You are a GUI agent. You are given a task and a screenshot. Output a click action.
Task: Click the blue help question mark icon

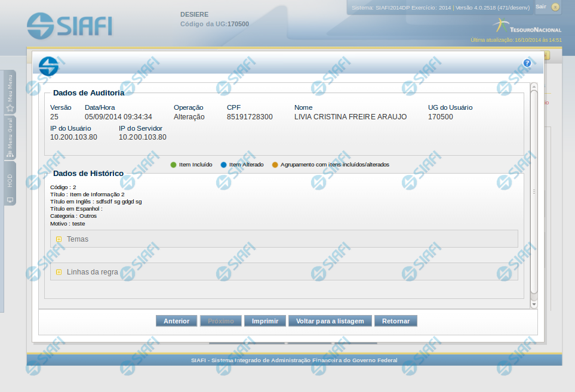click(x=527, y=63)
